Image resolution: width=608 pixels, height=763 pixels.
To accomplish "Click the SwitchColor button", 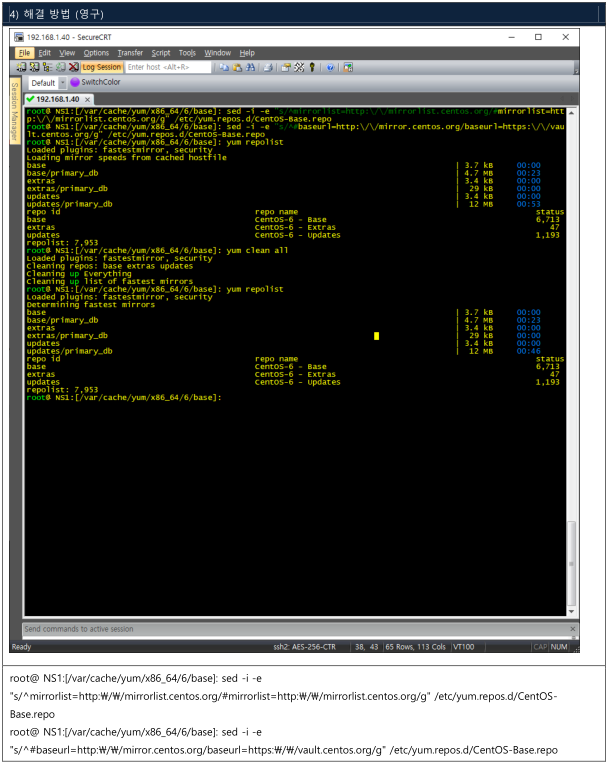I will pyautogui.click(x=95, y=82).
